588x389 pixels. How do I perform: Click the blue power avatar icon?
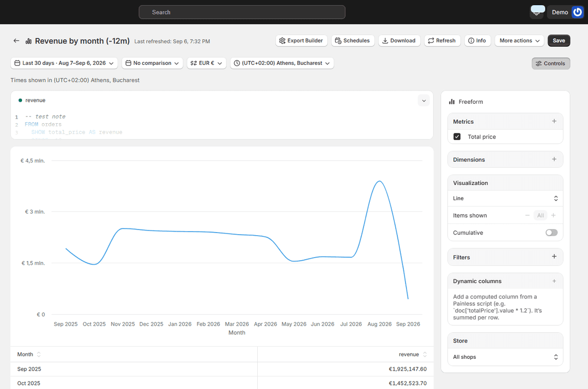point(577,12)
